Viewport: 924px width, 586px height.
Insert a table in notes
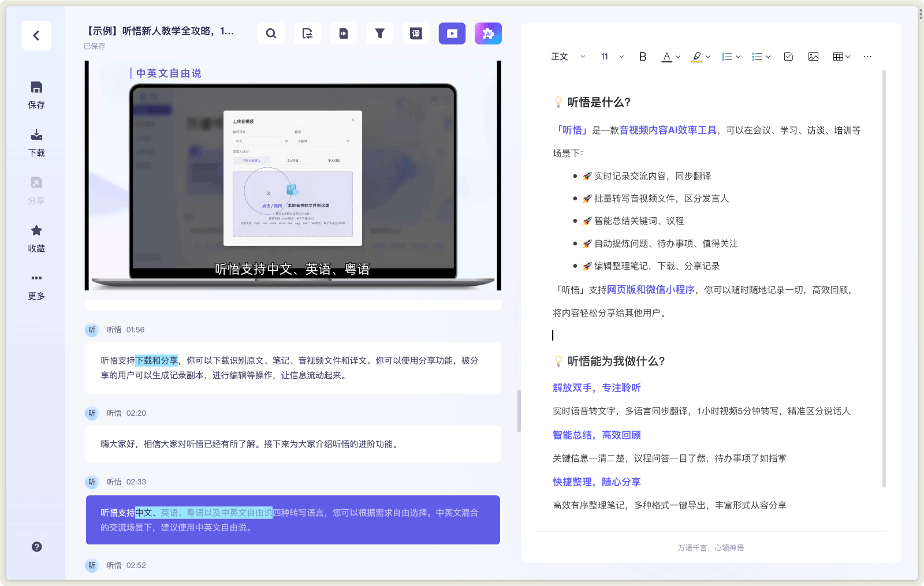[838, 57]
